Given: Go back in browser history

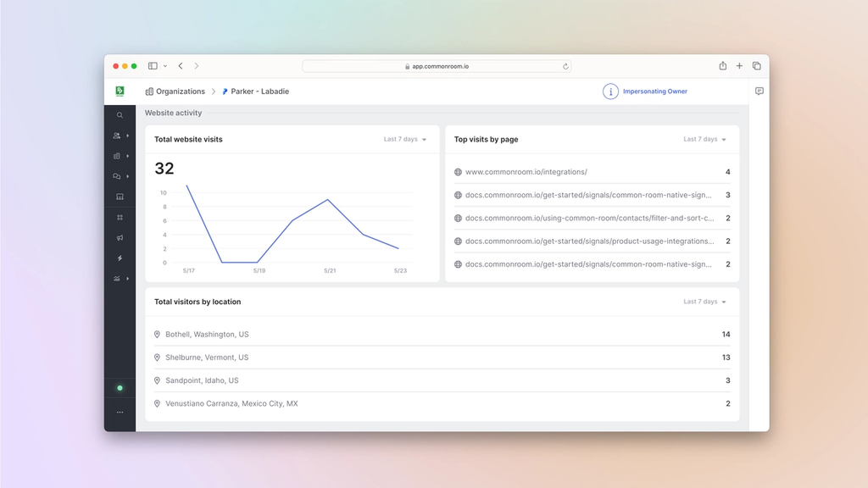Looking at the screenshot, I should (181, 66).
